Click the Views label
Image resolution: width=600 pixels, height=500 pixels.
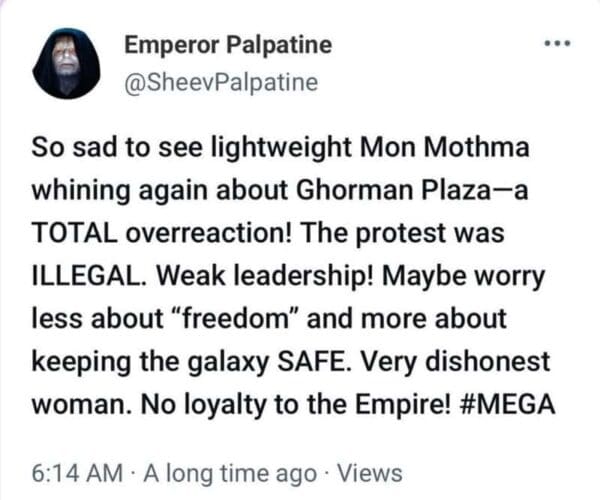(369, 472)
